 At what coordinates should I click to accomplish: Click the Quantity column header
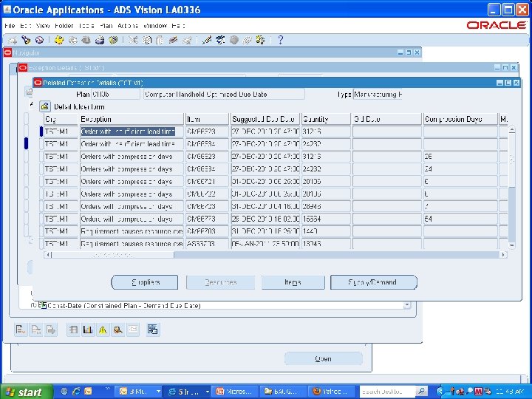[x=326, y=119]
